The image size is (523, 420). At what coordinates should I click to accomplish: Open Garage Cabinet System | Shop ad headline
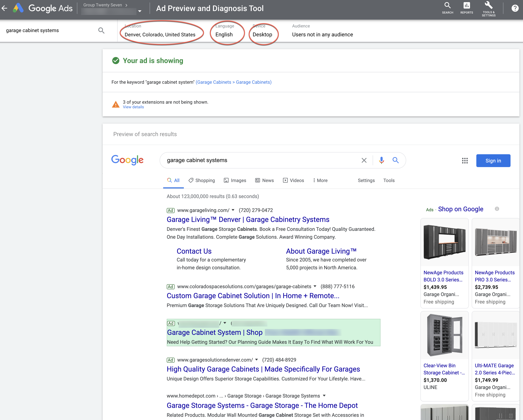(x=215, y=332)
